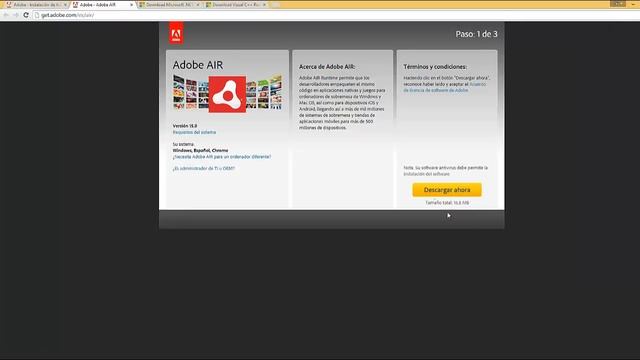
Task: Close the 'Adobe - Adobe AIR' tab
Action: 131,5
